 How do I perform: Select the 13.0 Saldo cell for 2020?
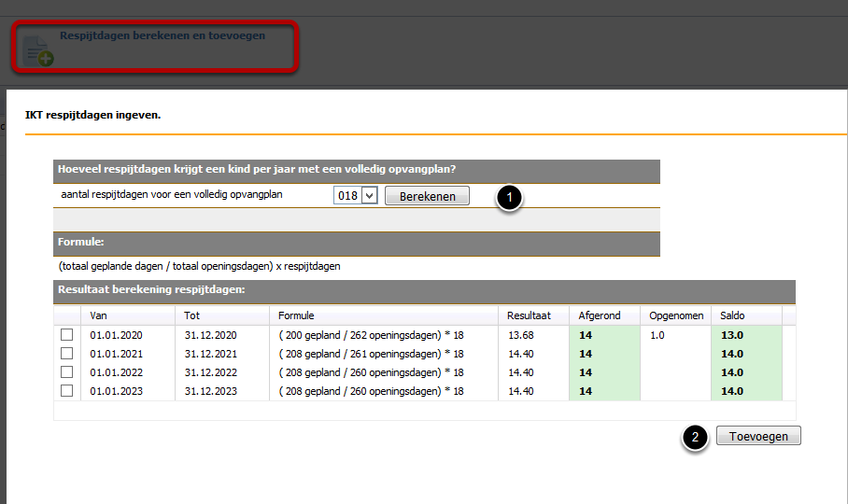tap(744, 335)
